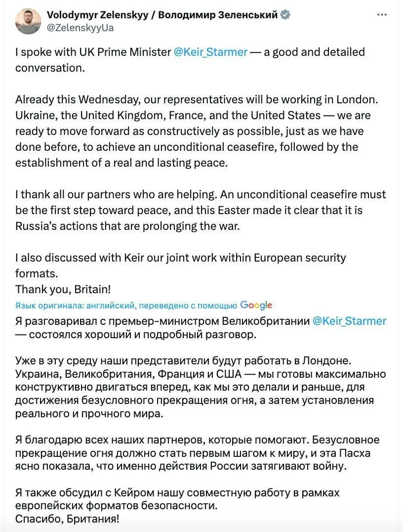Open the Volodymyr Zelenskyy display name
The height and width of the screenshot is (532, 403).
pos(162,15)
